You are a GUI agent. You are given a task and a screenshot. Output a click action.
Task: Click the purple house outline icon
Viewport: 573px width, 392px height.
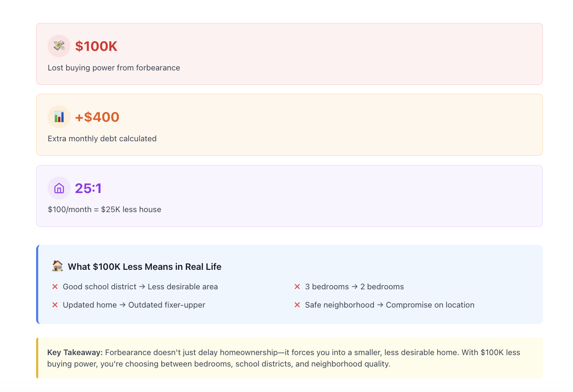pyautogui.click(x=59, y=188)
